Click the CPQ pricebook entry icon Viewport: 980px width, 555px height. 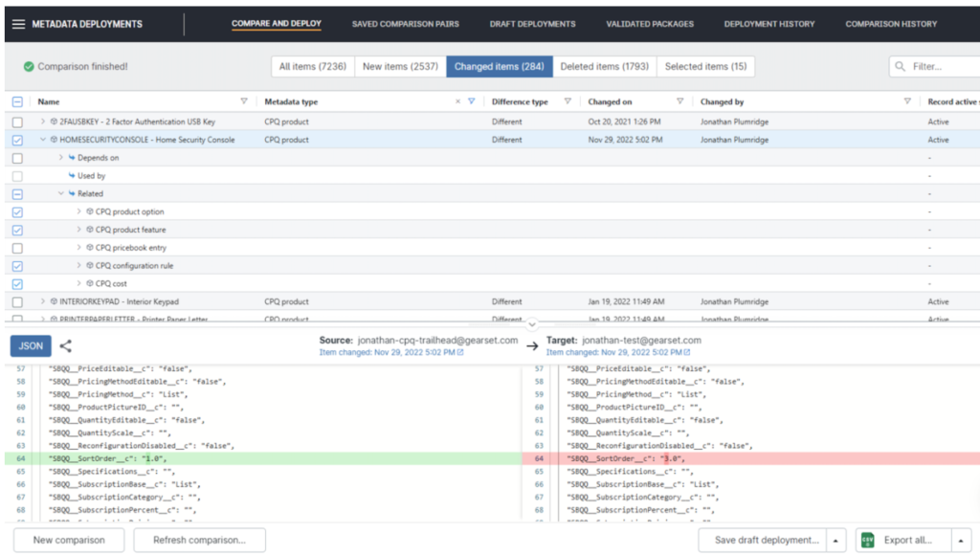(x=90, y=248)
